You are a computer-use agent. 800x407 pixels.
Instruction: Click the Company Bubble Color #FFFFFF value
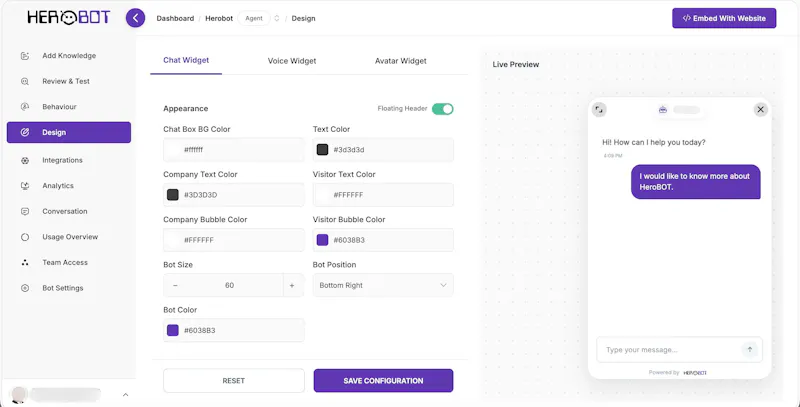199,240
